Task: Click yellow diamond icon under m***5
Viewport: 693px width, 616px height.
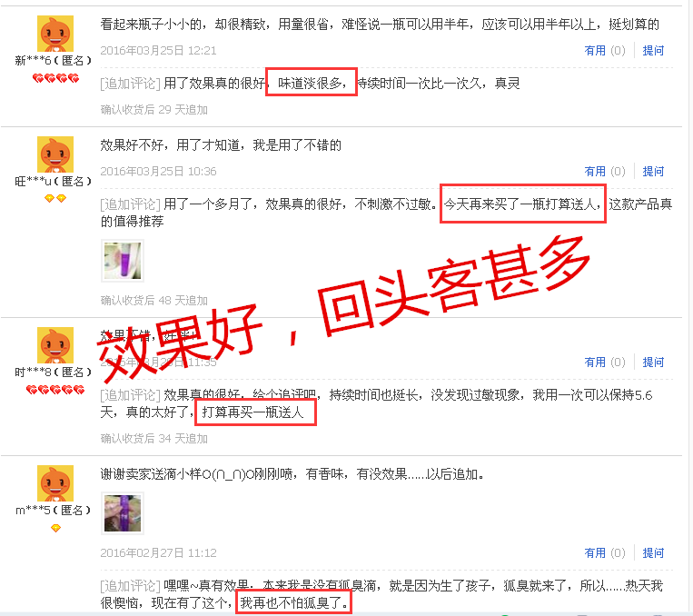Action: point(55,528)
